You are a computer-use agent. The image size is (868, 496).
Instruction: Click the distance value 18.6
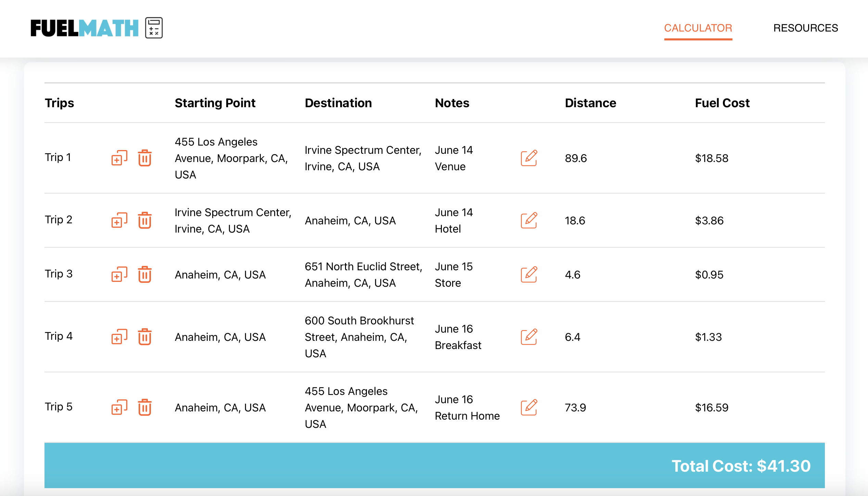coord(575,221)
